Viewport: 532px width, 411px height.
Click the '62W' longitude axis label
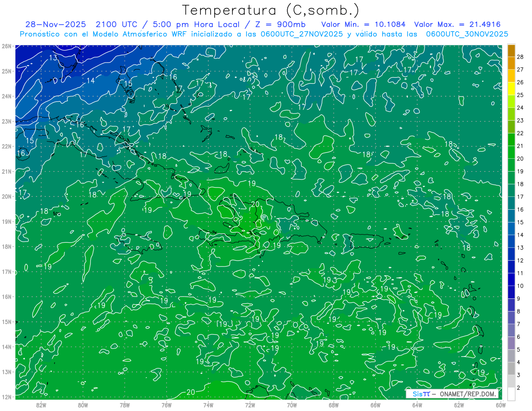pyautogui.click(x=459, y=405)
